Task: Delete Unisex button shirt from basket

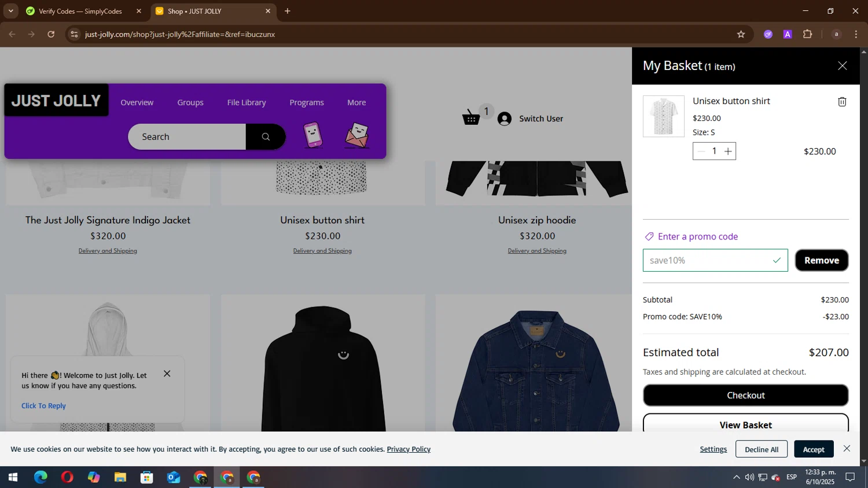Action: click(842, 102)
